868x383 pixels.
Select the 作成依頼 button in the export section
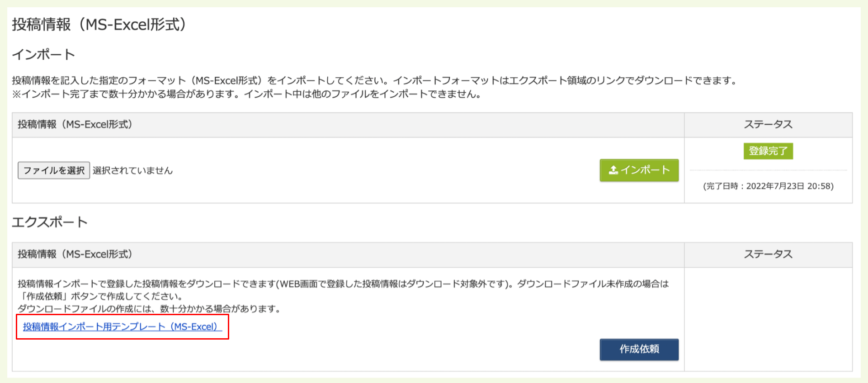tap(639, 349)
